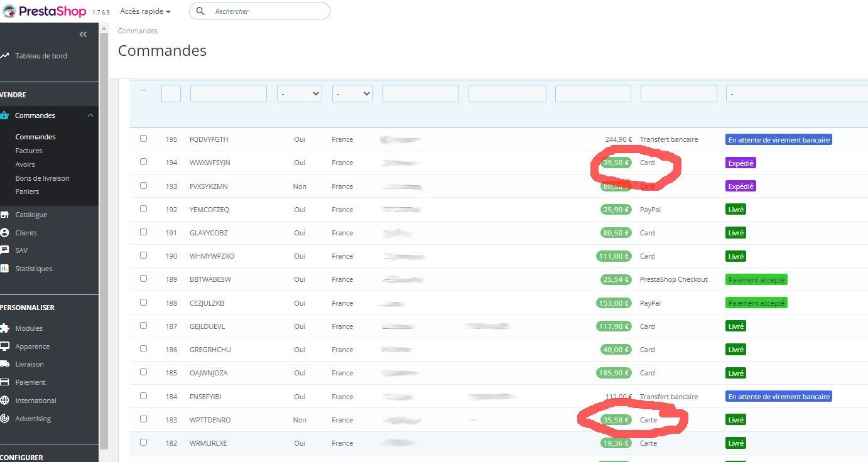
Task: Select the checkbox for order WWXWFSYJN
Action: (143, 162)
